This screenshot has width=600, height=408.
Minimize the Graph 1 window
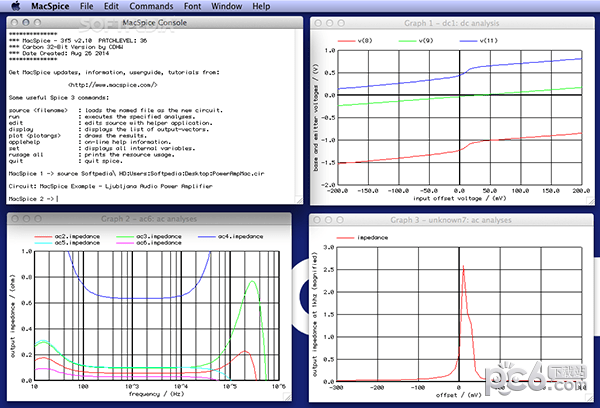tap(329, 23)
